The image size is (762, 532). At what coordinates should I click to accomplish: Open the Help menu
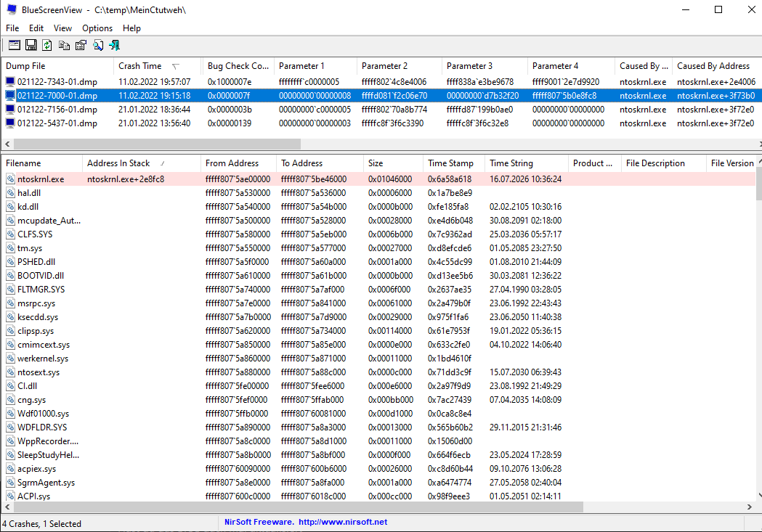pos(131,28)
